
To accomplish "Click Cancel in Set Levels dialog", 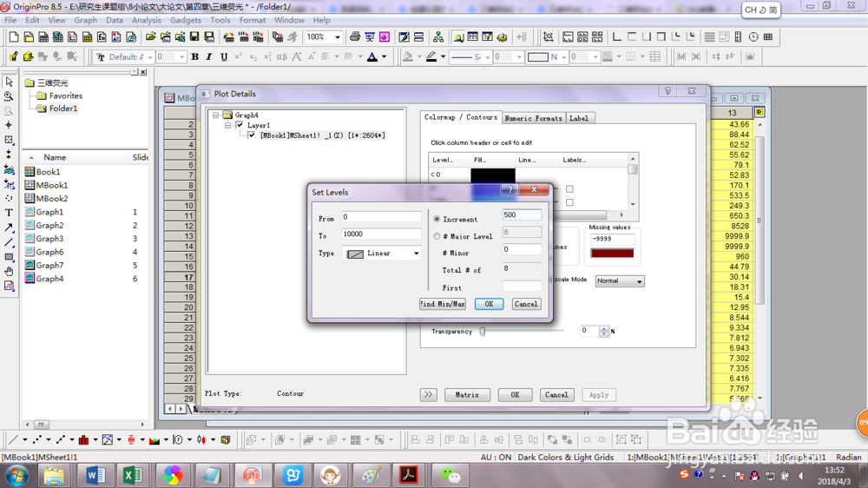I will tap(526, 304).
